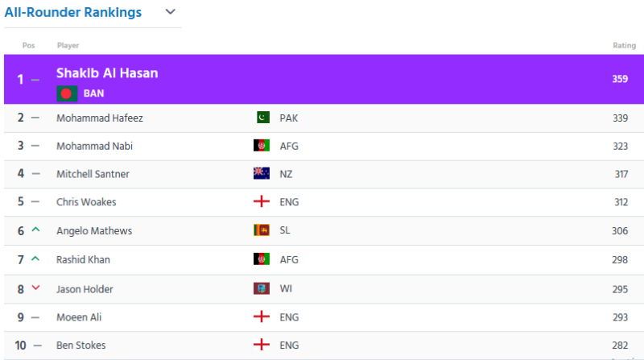Click the West Indies flag icon
This screenshot has height=360, width=644.
click(262, 288)
